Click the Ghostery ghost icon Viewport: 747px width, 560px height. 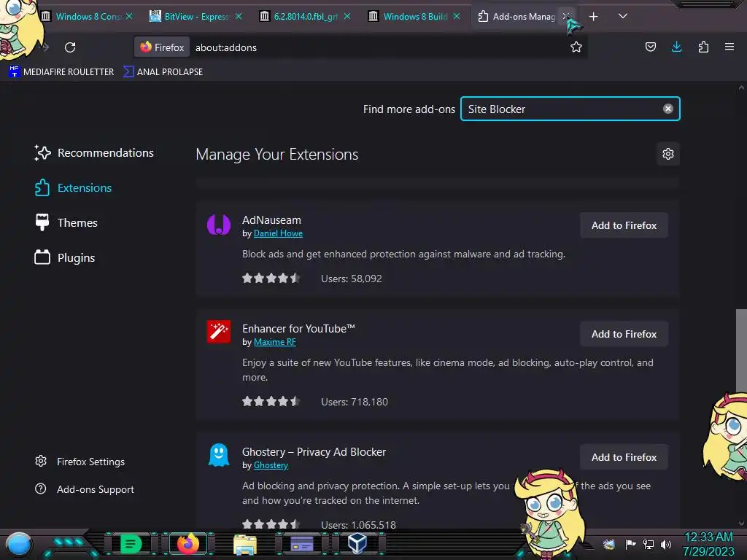(x=219, y=455)
